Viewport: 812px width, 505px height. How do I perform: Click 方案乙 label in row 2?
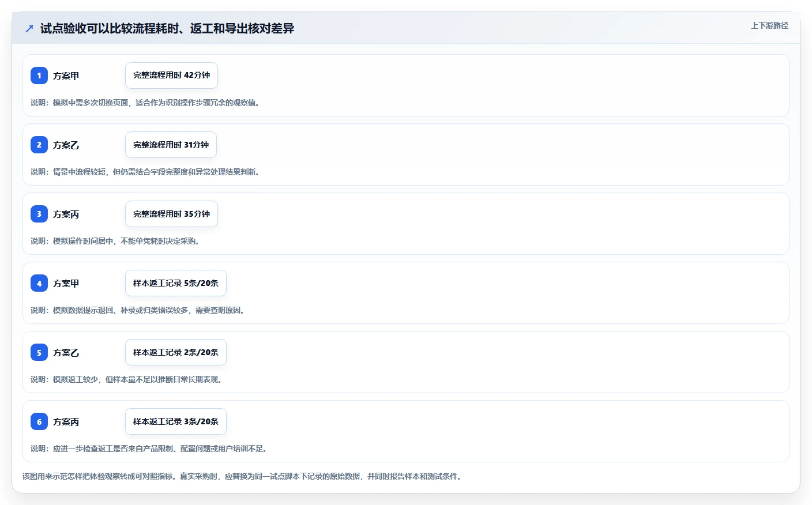[x=66, y=145]
